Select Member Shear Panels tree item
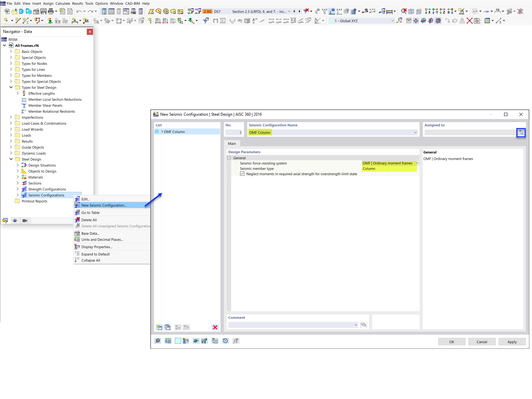Viewport: 532px width, 399px height. tap(45, 105)
